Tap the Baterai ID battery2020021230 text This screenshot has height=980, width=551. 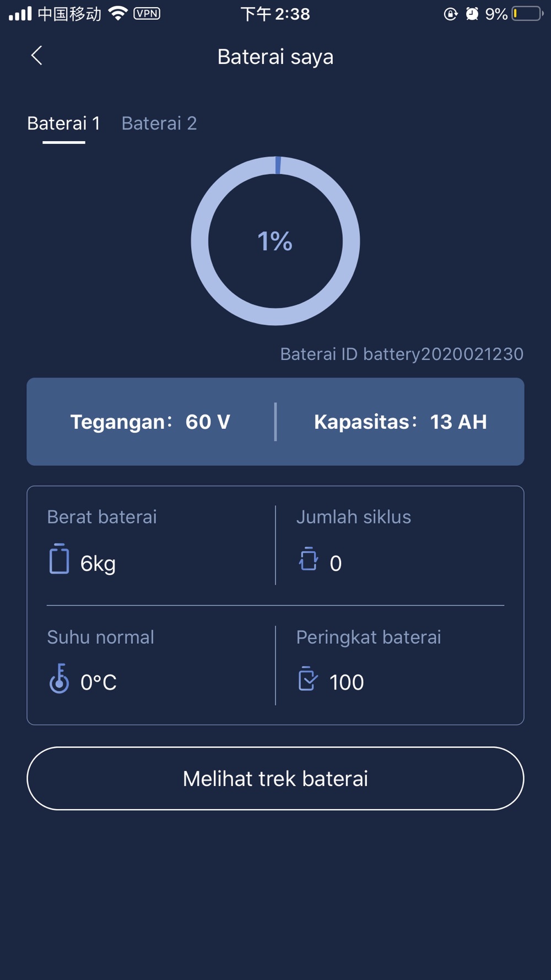pos(402,354)
